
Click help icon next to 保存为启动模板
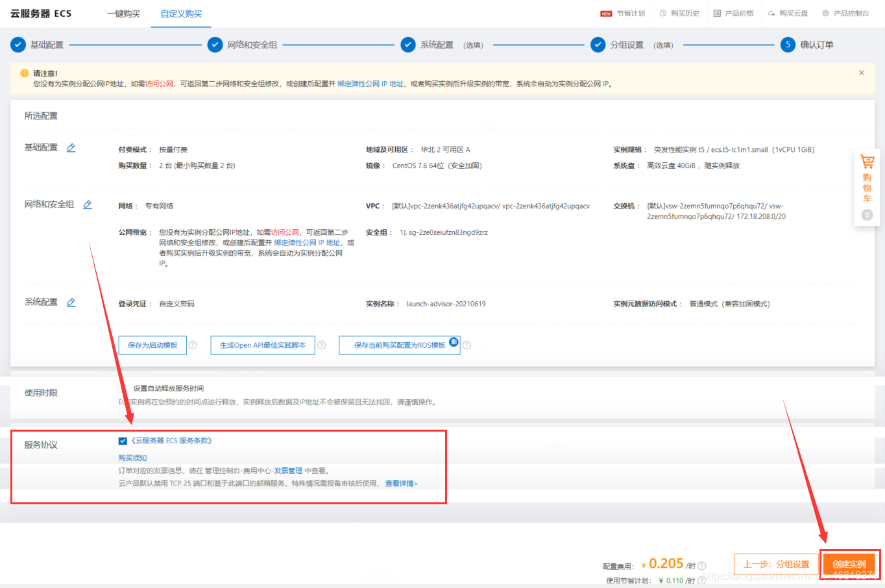pos(193,345)
